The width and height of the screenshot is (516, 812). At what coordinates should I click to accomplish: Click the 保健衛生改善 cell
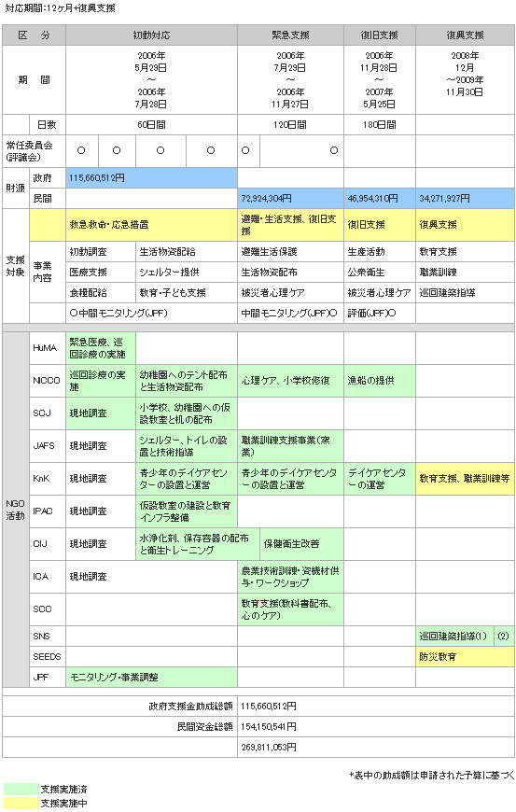pyautogui.click(x=301, y=544)
